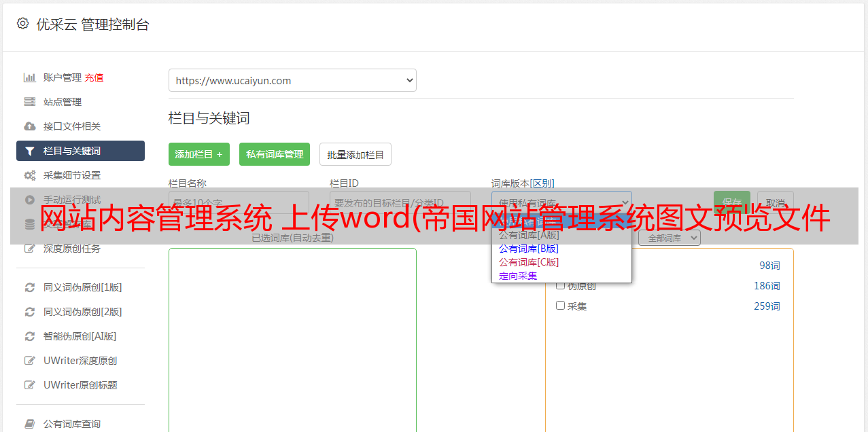Click the 栏目ID input field
Image resolution: width=868 pixels, height=432 pixels.
[400, 202]
